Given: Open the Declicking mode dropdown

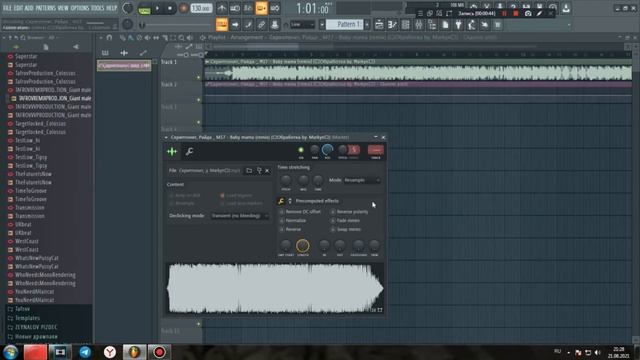Looking at the screenshot, I should (x=240, y=216).
